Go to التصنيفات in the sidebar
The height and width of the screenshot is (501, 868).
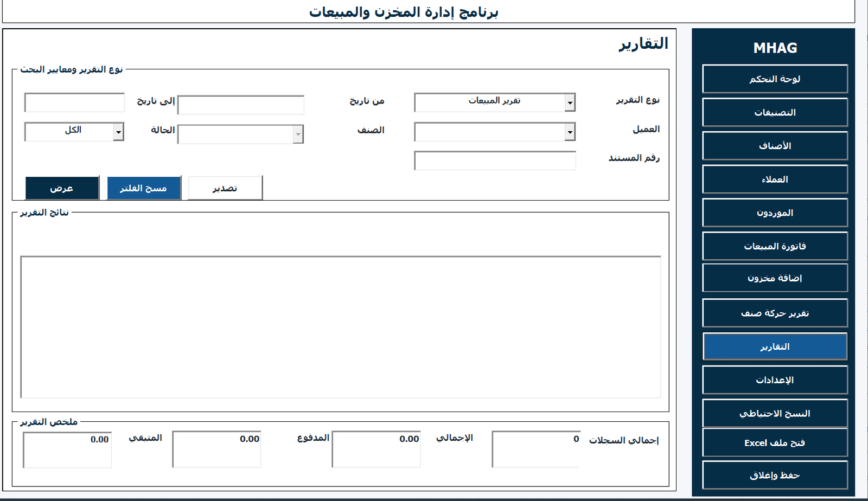pyautogui.click(x=775, y=113)
